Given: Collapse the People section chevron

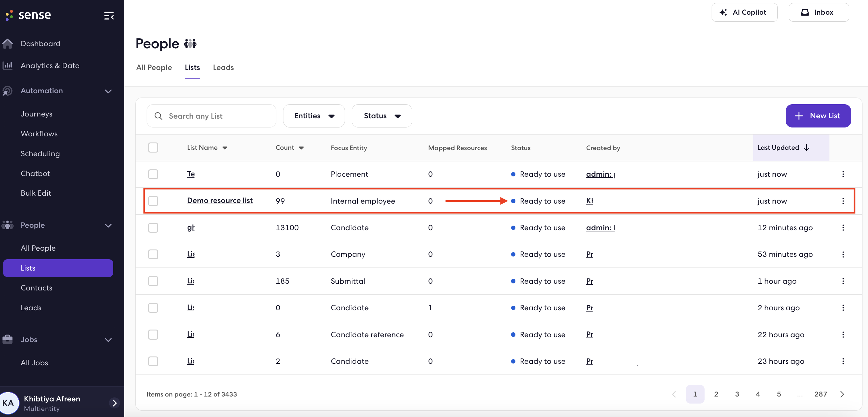Looking at the screenshot, I should tap(108, 226).
